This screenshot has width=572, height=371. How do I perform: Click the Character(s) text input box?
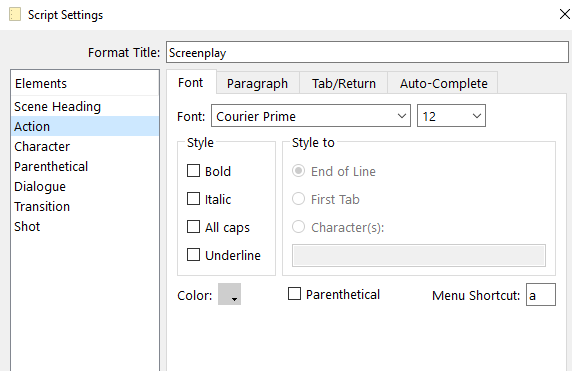[419, 256]
